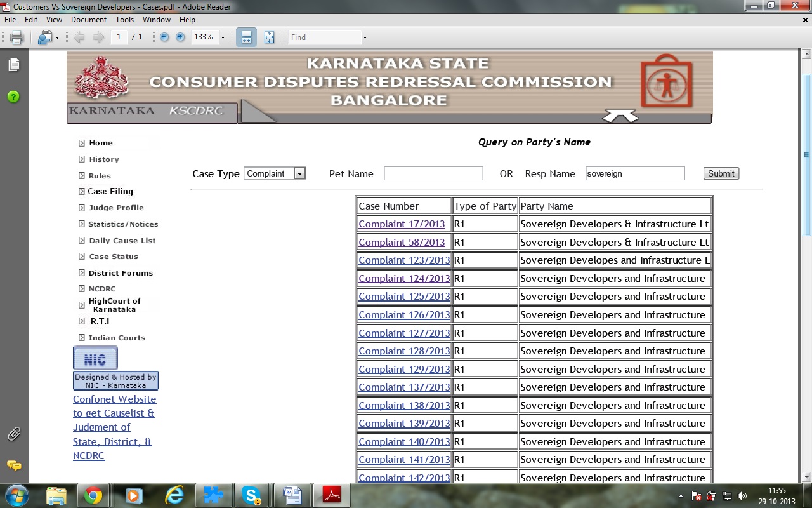Image resolution: width=812 pixels, height=508 pixels.
Task: Open the Pages thumbnail panel
Action: point(13,65)
